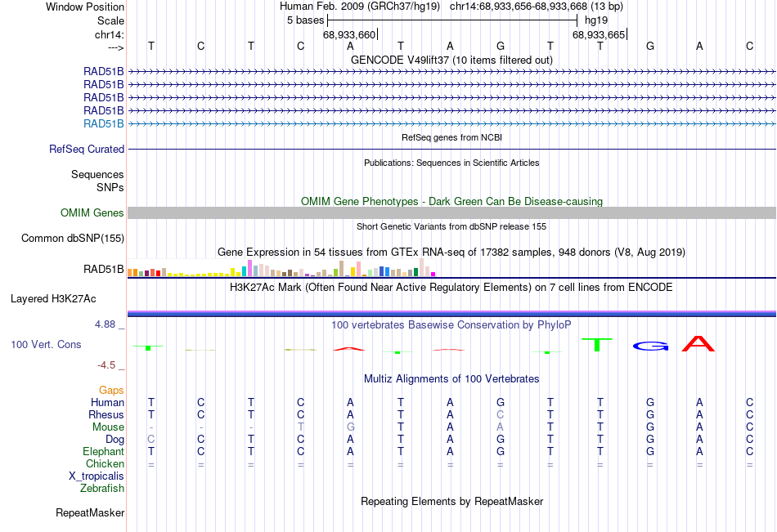This screenshot has width=777, height=532.
Task: Click the RAD51B label beside the GTEx bars
Action: click(104, 269)
